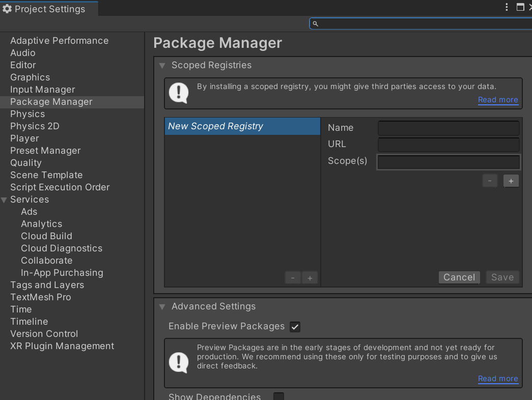This screenshot has height=400, width=532.
Task: Add a scope entry with plus
Action: 511,181
